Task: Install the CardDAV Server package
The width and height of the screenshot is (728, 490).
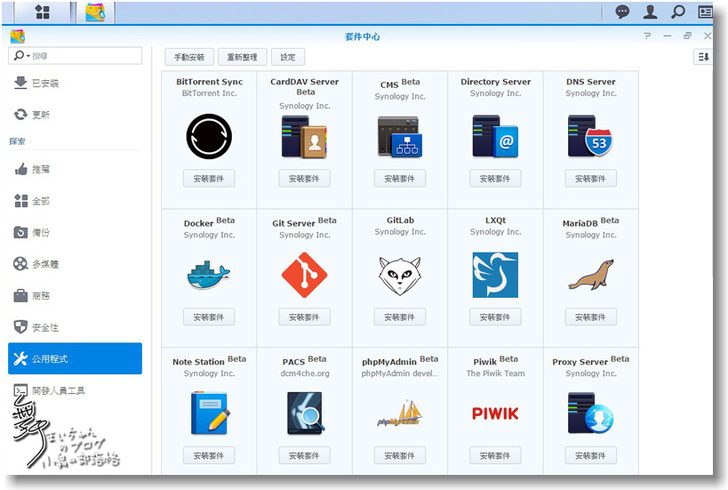Action: coord(304,178)
